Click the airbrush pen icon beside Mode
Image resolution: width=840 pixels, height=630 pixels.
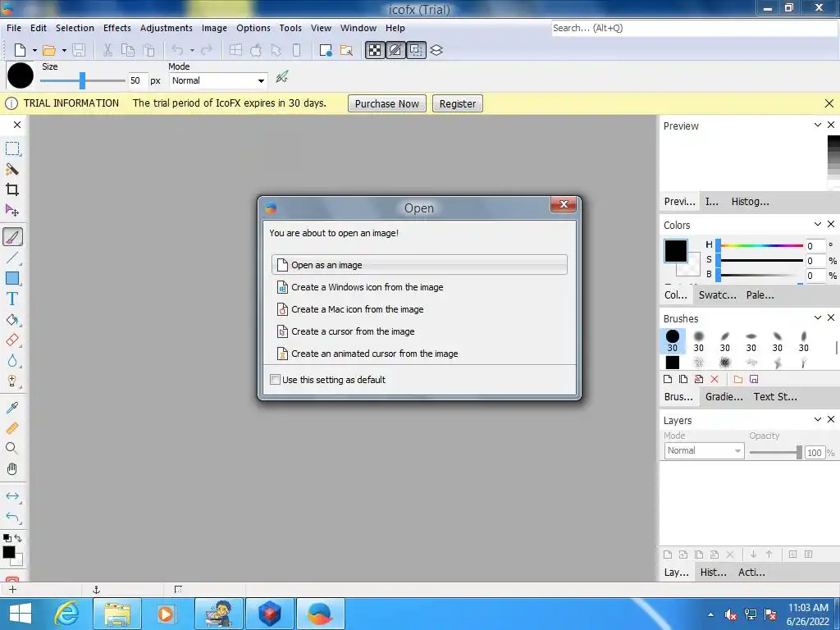pos(282,78)
